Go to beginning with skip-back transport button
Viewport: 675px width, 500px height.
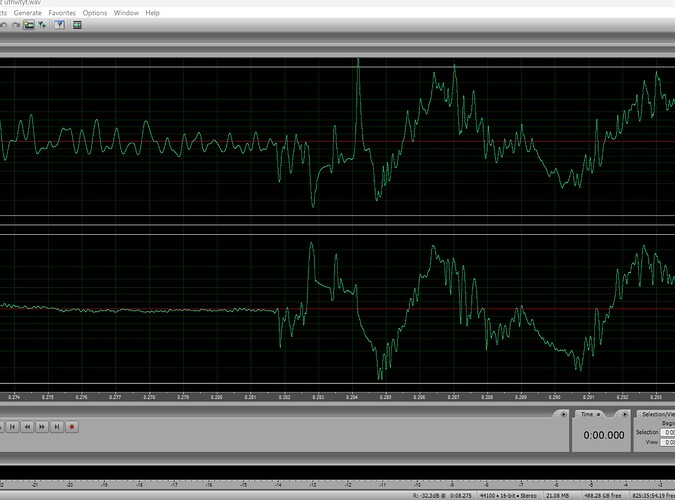(x=12, y=427)
